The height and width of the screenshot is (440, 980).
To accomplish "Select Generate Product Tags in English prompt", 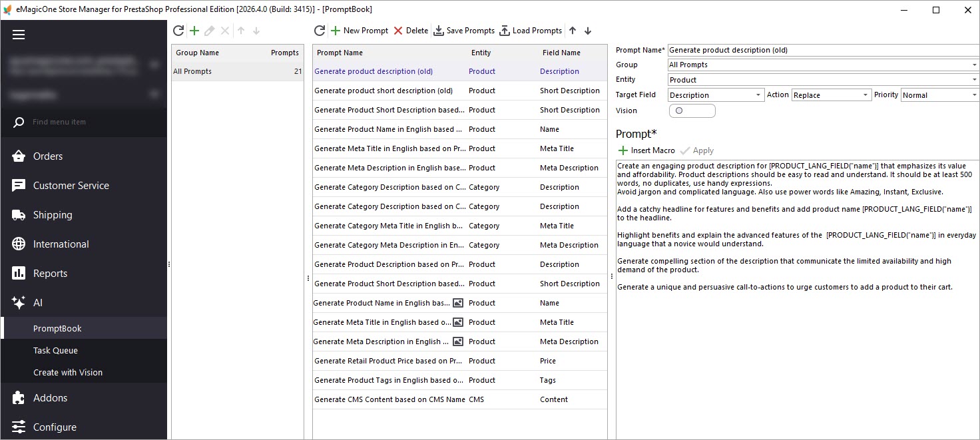I will click(x=459, y=380).
